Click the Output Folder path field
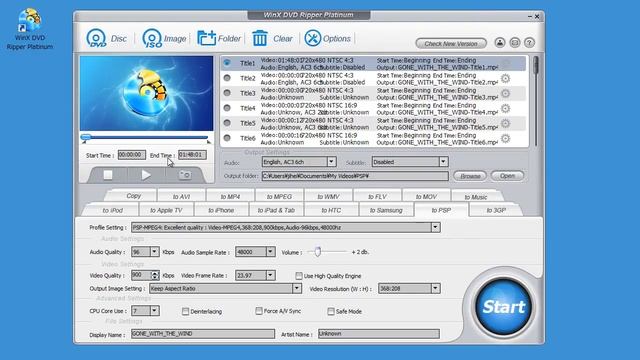 [355, 176]
